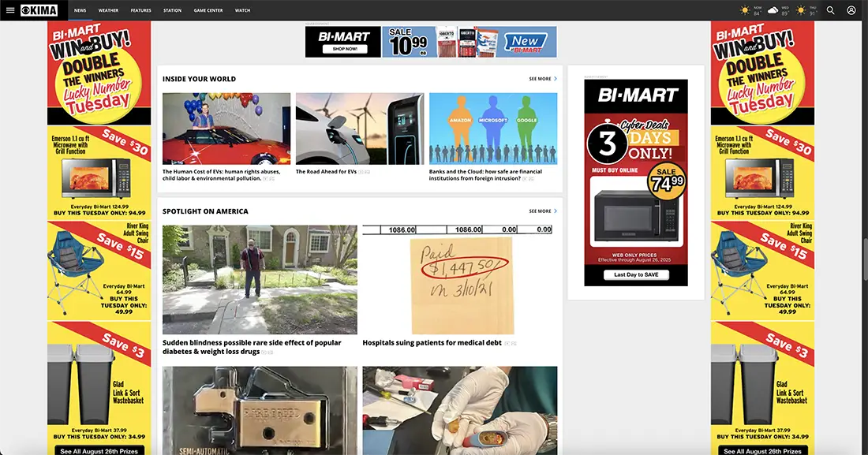
Task: Open the EV charging station thumbnail
Action: pos(360,129)
